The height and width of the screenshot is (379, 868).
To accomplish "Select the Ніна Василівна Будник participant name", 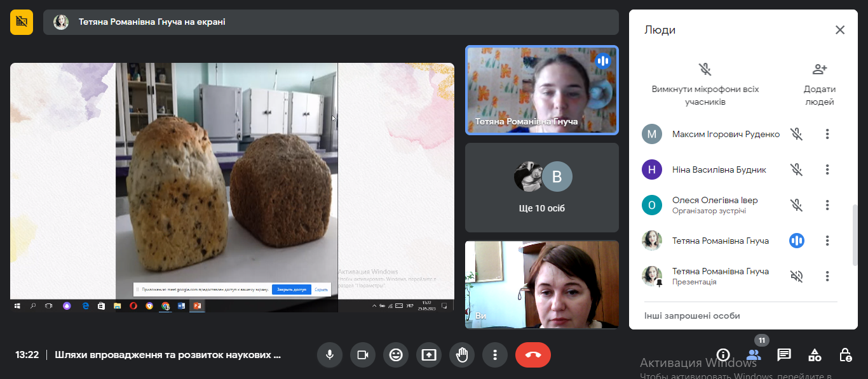I will point(719,170).
